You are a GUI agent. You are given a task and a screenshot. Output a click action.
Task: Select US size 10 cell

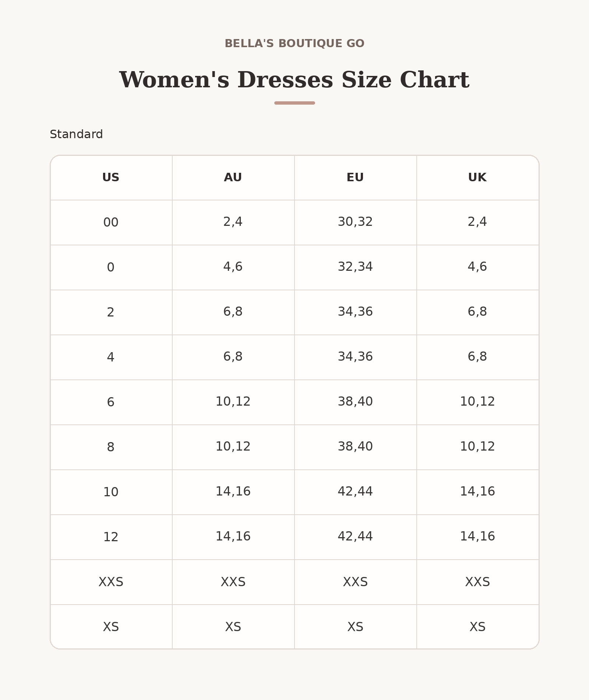click(x=111, y=492)
